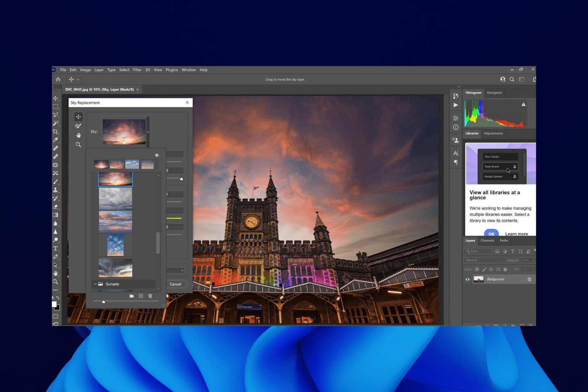Open the Filter menu
588x392 pixels.
(x=138, y=70)
